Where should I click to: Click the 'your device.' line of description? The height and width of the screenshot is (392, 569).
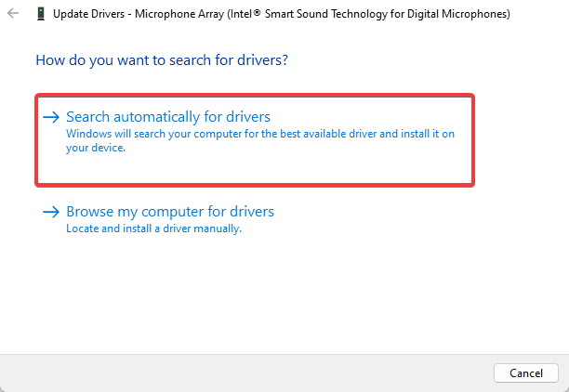96,148
